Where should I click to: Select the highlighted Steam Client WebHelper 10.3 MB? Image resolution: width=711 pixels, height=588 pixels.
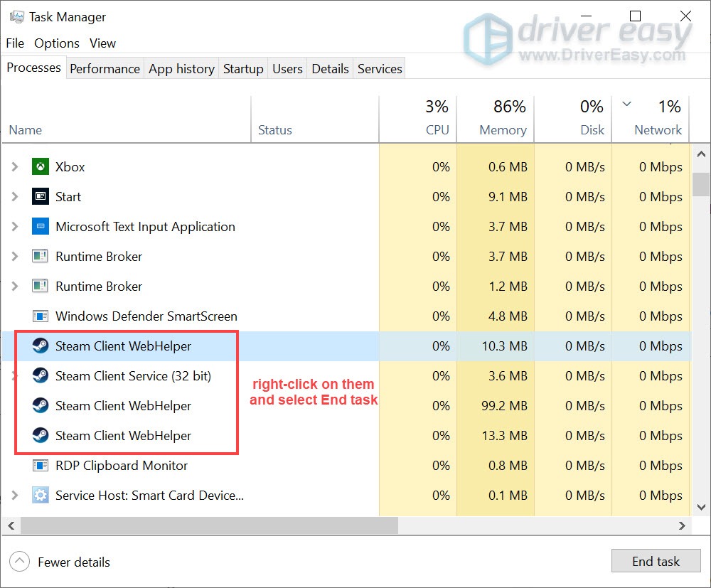pyautogui.click(x=346, y=346)
